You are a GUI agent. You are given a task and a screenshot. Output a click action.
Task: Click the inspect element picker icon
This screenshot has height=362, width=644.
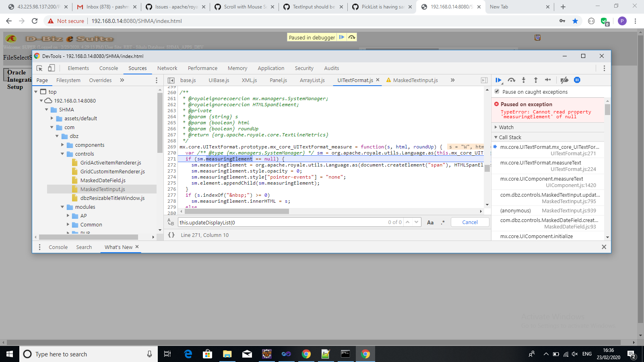[x=39, y=68]
